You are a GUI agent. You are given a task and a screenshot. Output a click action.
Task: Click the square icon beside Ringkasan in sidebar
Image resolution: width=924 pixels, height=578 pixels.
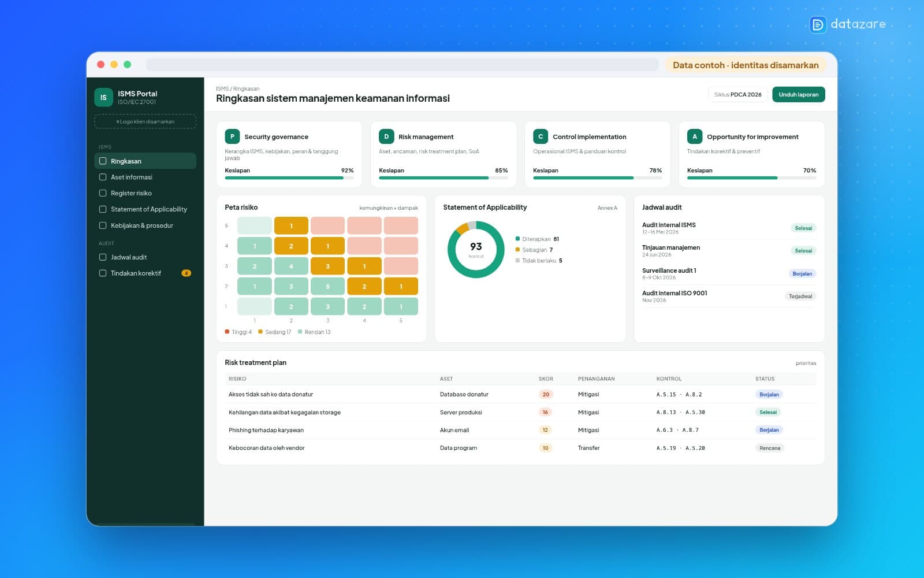[x=103, y=161]
